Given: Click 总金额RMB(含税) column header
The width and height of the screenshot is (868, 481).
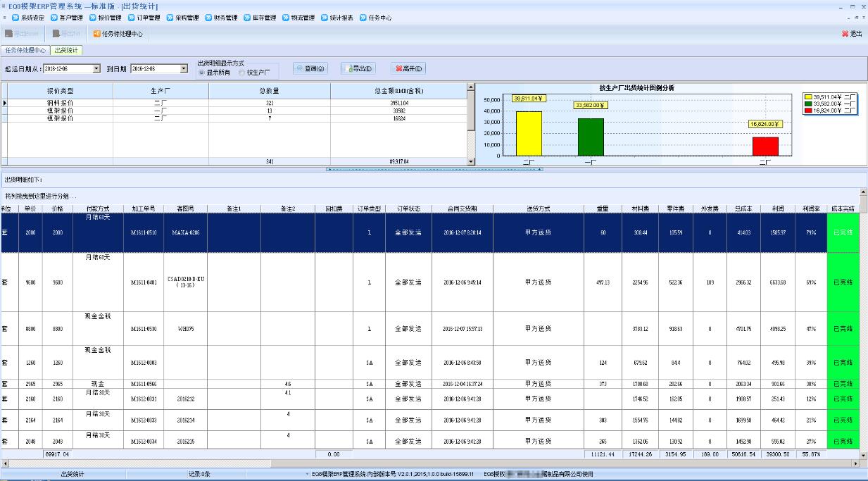Looking at the screenshot, I should point(399,91).
